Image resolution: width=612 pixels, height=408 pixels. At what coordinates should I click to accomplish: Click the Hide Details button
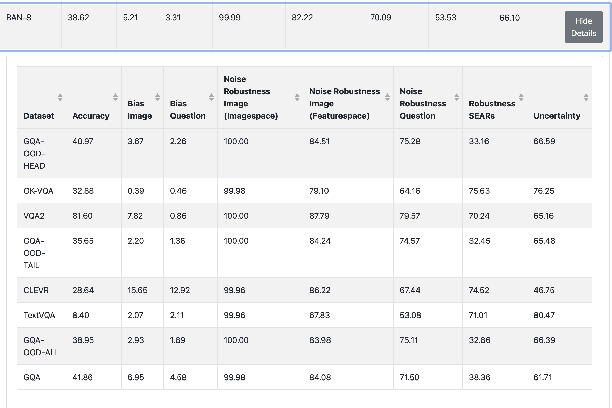pos(583,27)
